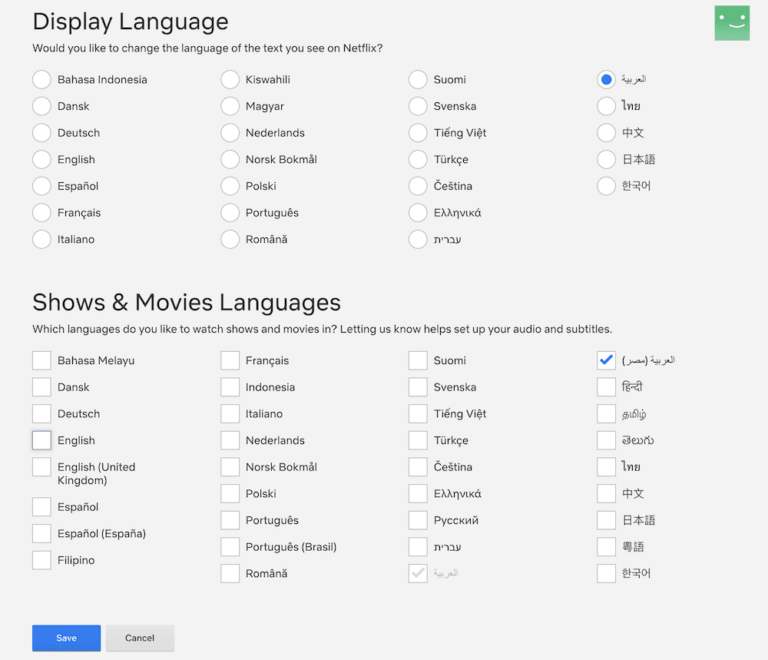Choose Italiano as display language
The height and width of the screenshot is (660, 768).
(x=42, y=239)
